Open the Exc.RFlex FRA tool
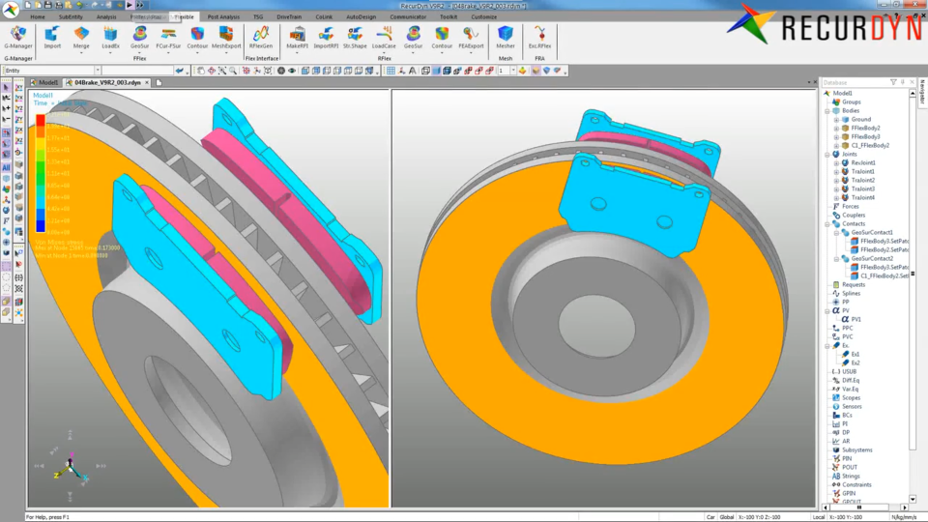928x522 pixels. [x=540, y=37]
